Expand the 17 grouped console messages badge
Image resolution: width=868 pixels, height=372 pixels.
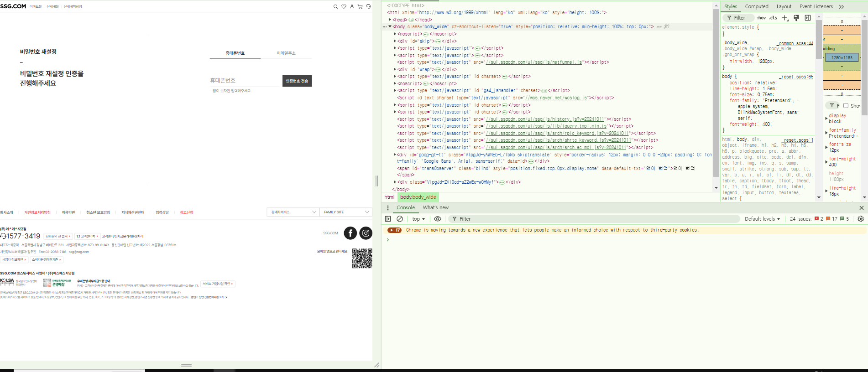coord(395,230)
